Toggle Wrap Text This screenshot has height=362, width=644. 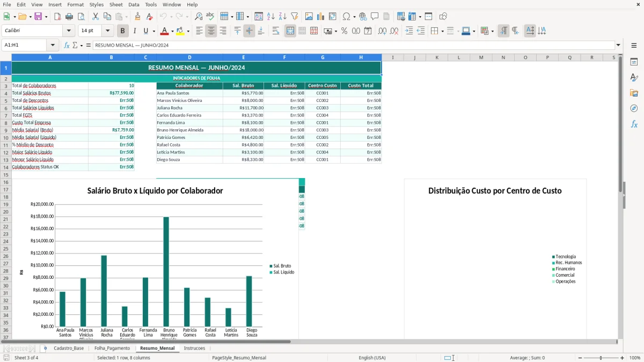(276, 31)
